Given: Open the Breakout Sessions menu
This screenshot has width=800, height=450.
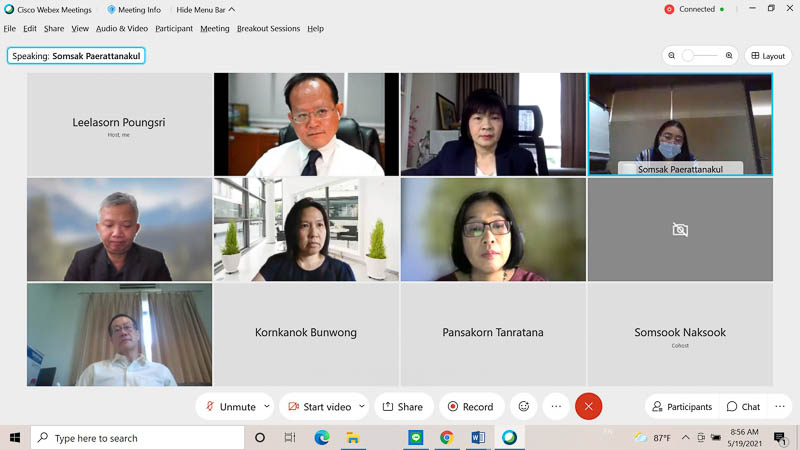Looking at the screenshot, I should 268,29.
